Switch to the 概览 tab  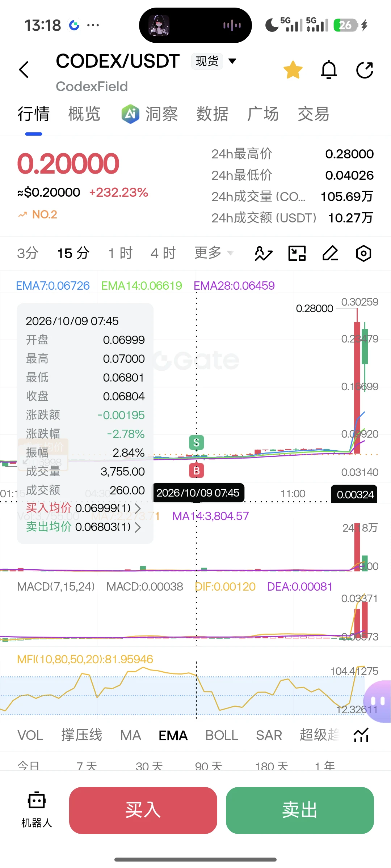84,114
